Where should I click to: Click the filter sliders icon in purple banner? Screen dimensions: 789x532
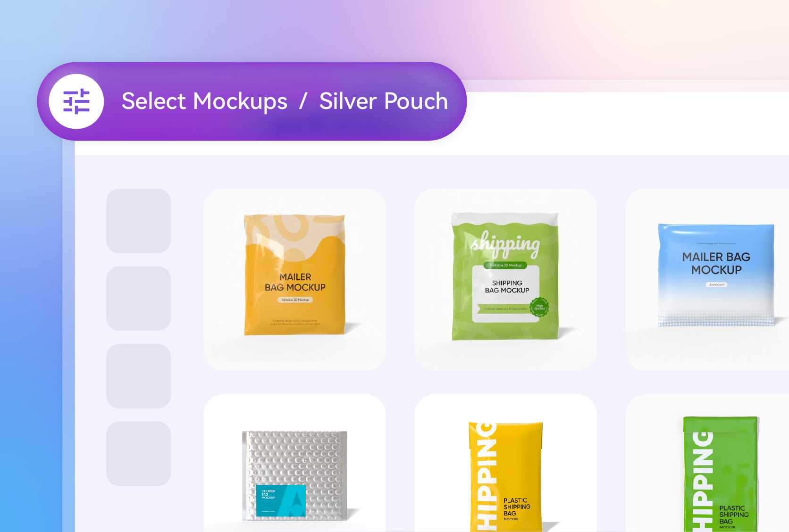(x=76, y=101)
